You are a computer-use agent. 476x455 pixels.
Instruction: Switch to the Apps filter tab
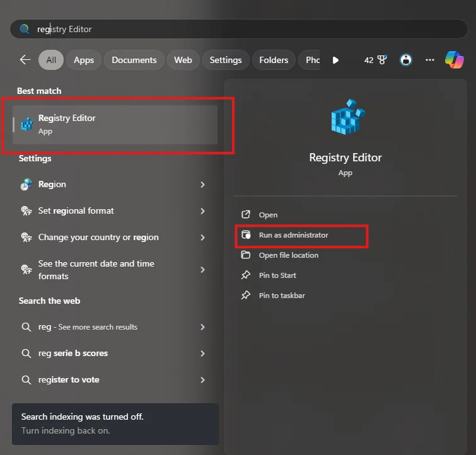pyautogui.click(x=84, y=60)
